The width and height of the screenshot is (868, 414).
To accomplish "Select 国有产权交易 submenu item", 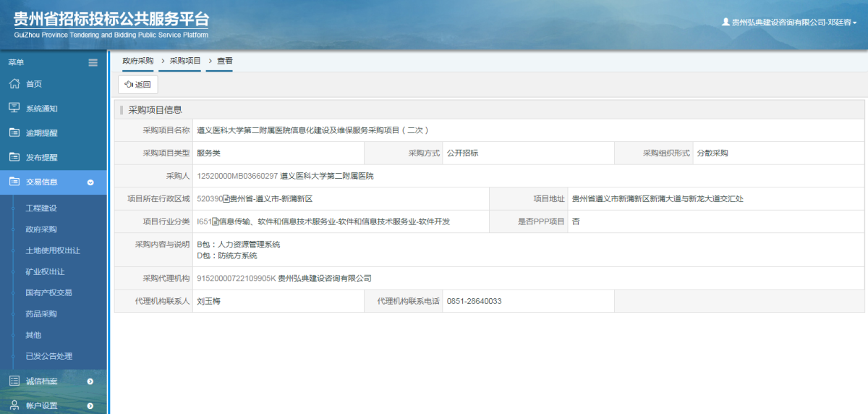I will pyautogui.click(x=48, y=292).
